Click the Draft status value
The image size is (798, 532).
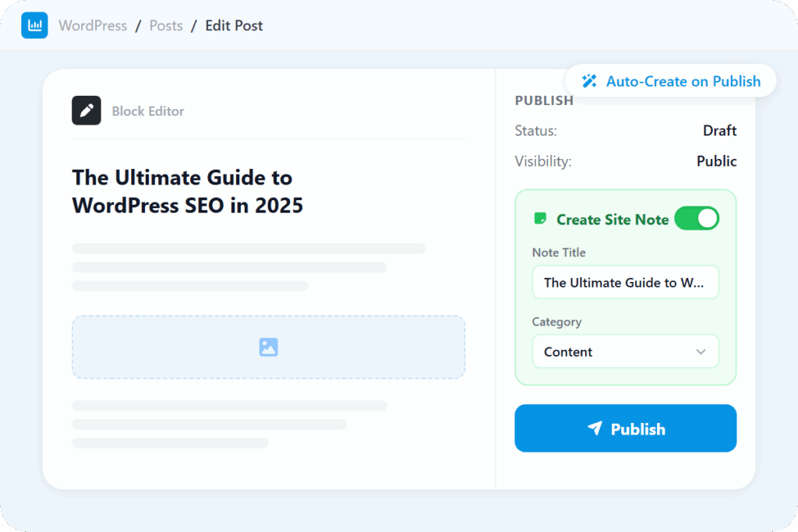(719, 131)
